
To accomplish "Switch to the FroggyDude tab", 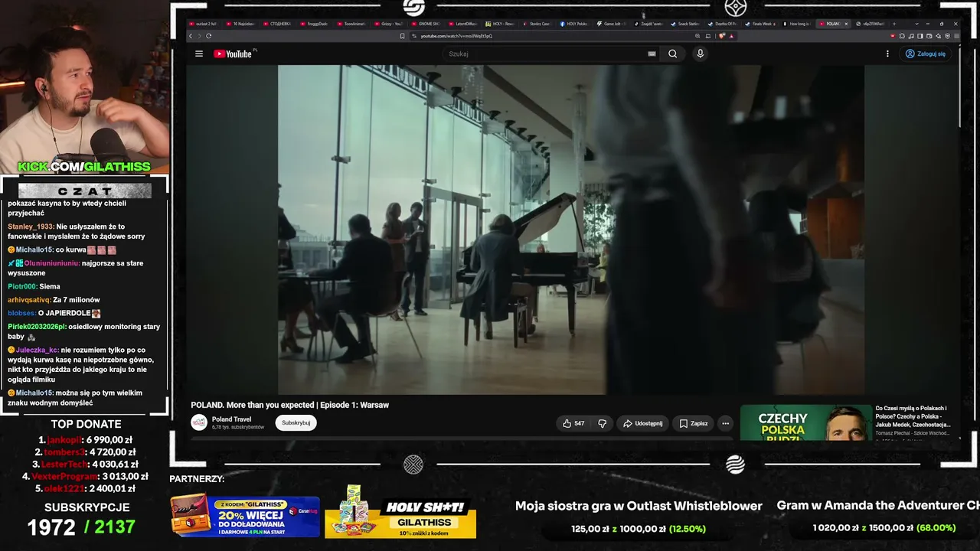I will 315,24.
